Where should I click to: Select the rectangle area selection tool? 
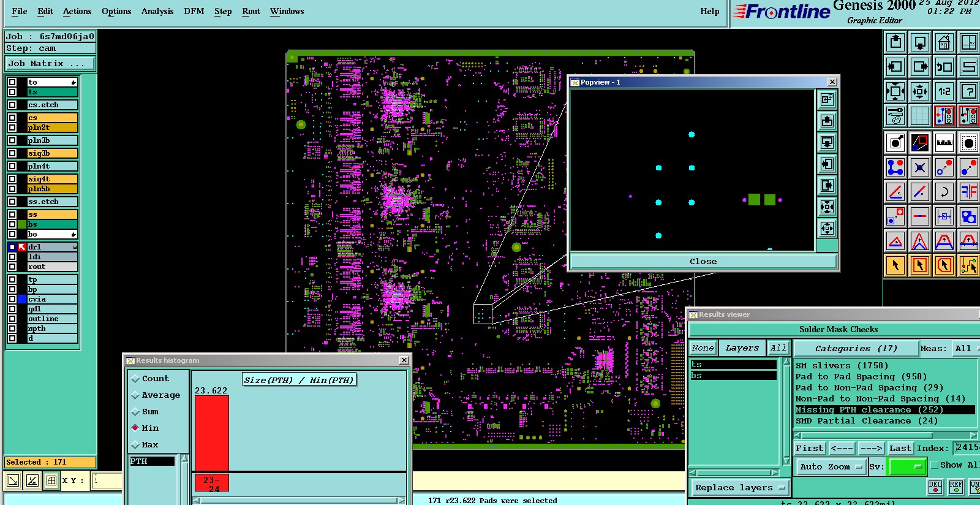920,265
